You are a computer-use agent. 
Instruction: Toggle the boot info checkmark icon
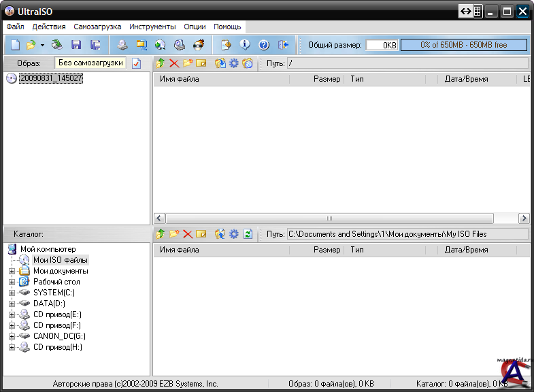pos(136,63)
